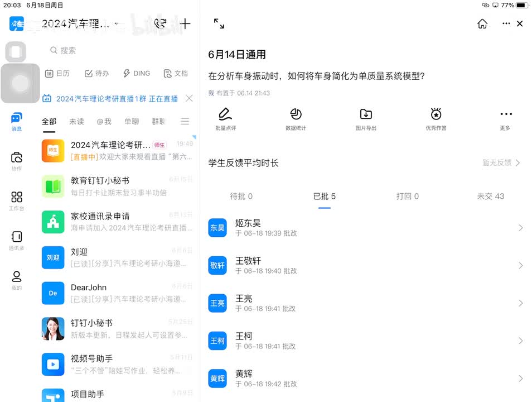Open 更多 more options icon
This screenshot has width=532, height=402.
[505, 119]
